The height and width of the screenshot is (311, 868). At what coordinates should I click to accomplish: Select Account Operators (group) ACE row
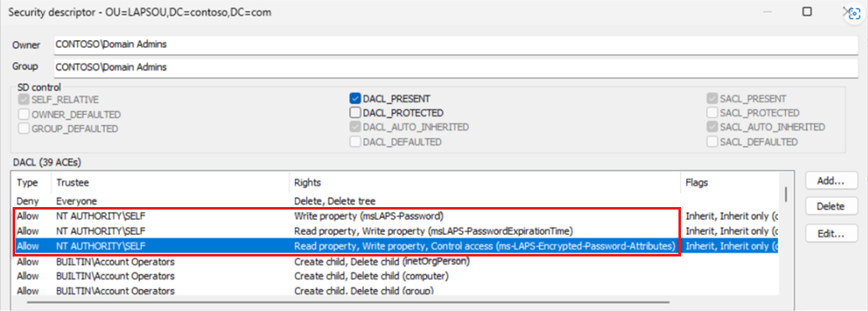pos(395,290)
